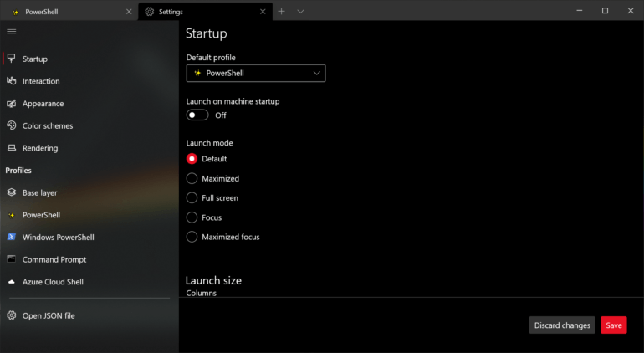Click the Startup monitor icon in sidebar
The width and height of the screenshot is (644, 353).
pos(12,59)
